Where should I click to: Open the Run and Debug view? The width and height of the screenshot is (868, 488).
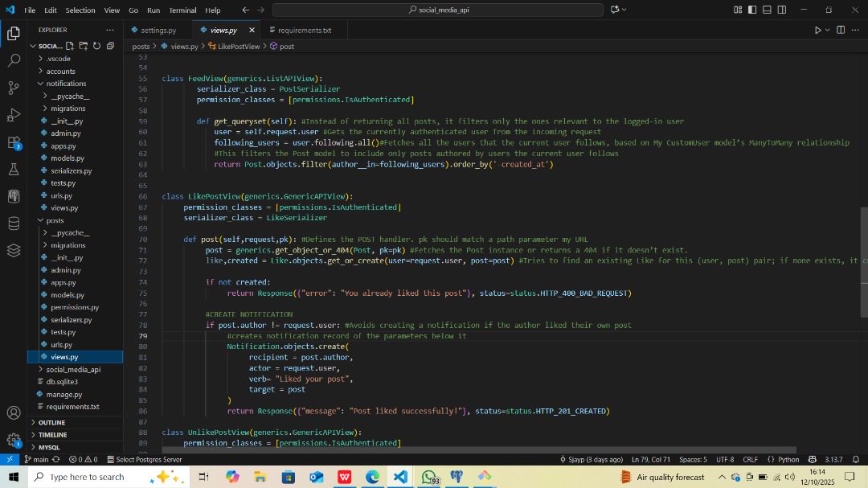14,115
